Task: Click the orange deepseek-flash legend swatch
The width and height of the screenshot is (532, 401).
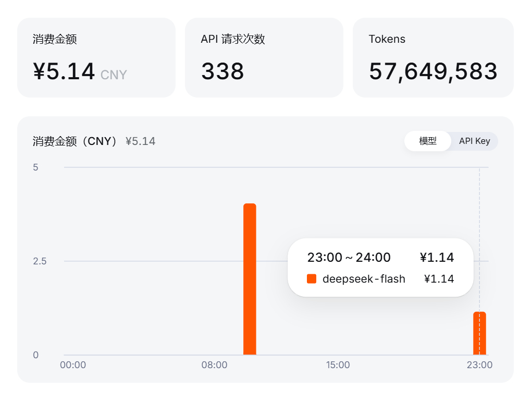Action: click(312, 279)
